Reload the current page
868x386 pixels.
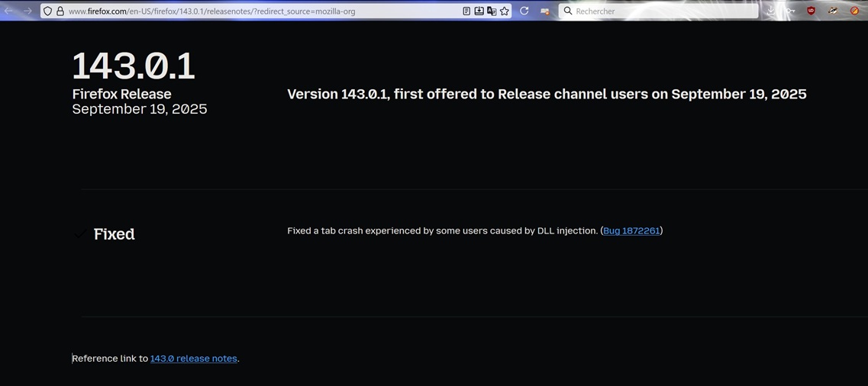[524, 11]
